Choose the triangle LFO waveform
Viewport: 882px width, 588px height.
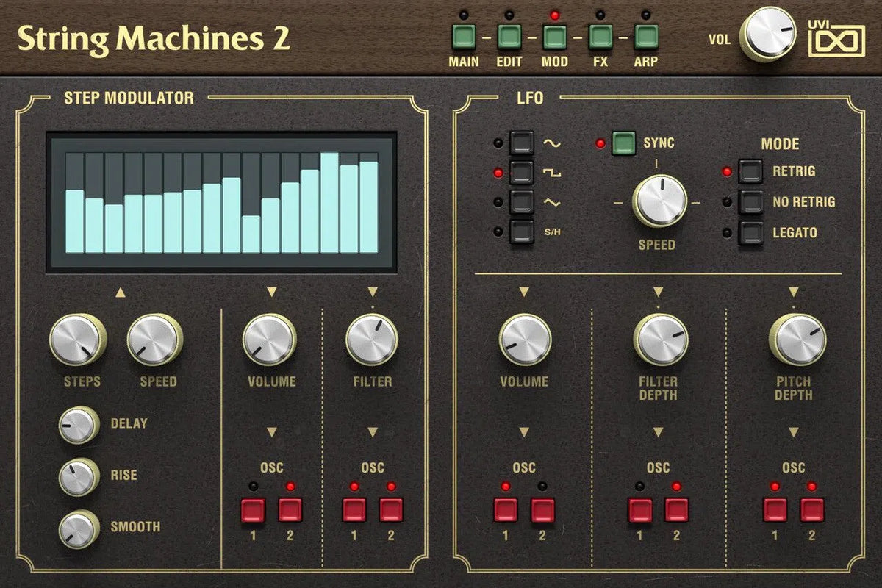point(522,200)
